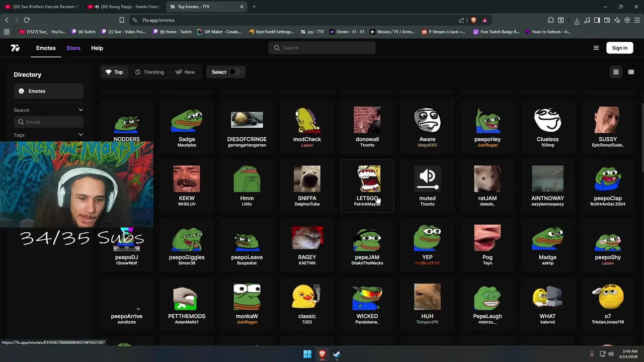Switch to the Two Brothers Execute browser tab

click(x=42, y=7)
